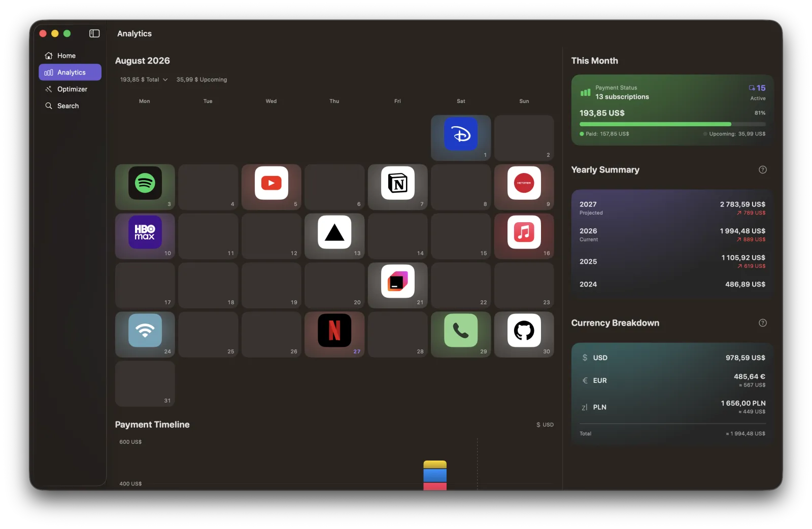Click the Notion subscription icon
The width and height of the screenshot is (812, 529).
[398, 183]
